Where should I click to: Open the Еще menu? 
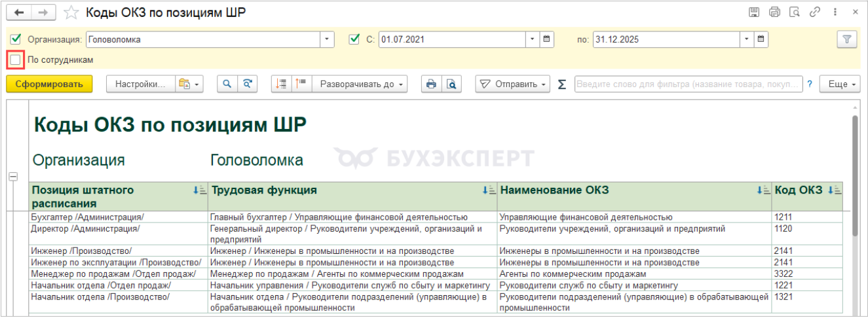click(x=839, y=84)
